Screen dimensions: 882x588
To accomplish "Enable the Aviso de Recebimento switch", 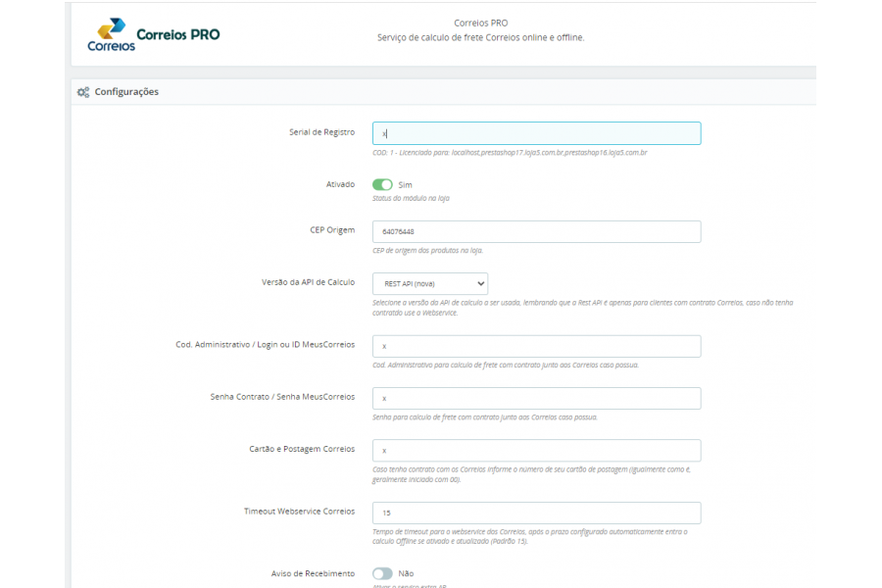I will [382, 573].
